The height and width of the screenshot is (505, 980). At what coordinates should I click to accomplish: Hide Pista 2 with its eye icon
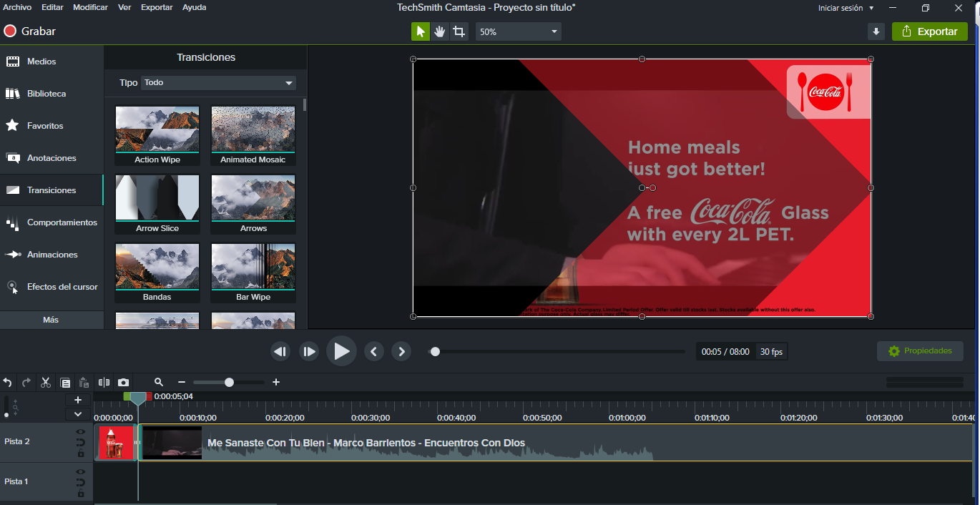pyautogui.click(x=81, y=432)
